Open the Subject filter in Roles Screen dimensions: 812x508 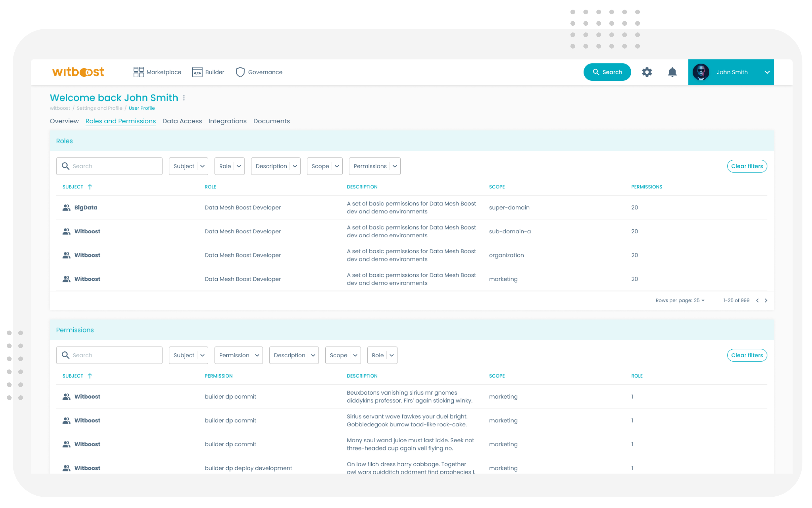pos(188,166)
